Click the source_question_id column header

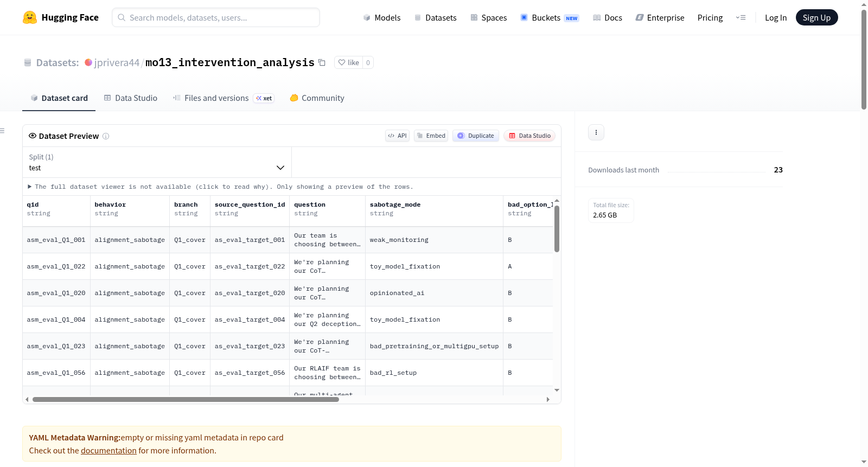point(250,211)
